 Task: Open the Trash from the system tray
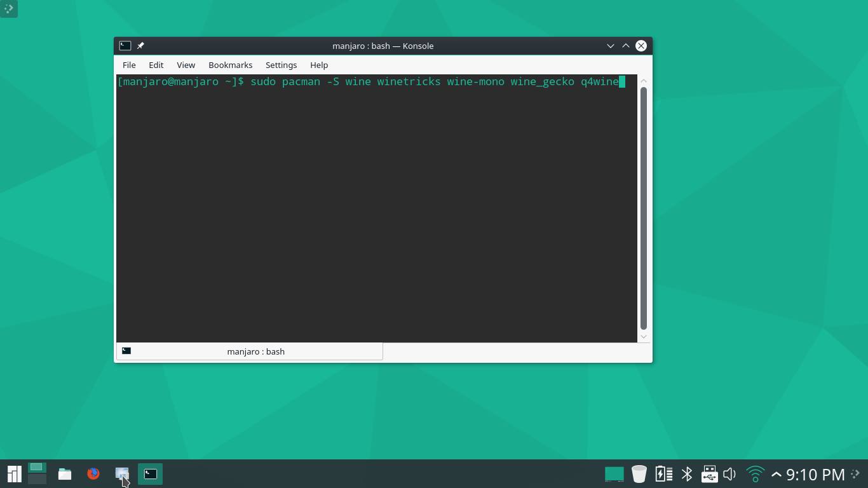coord(639,473)
